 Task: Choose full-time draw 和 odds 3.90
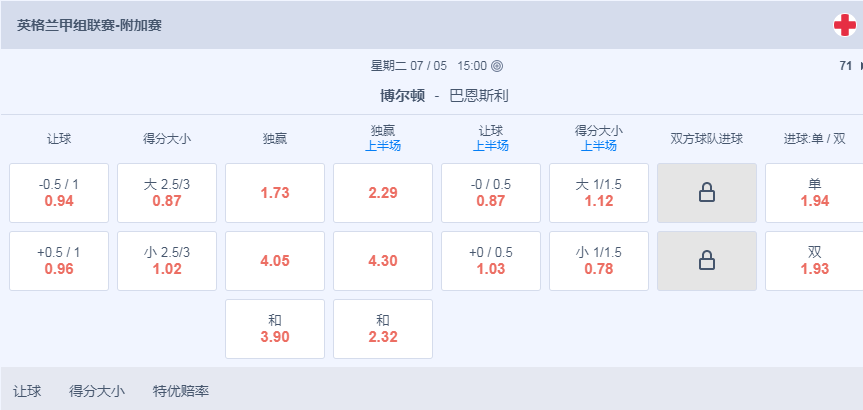(275, 329)
